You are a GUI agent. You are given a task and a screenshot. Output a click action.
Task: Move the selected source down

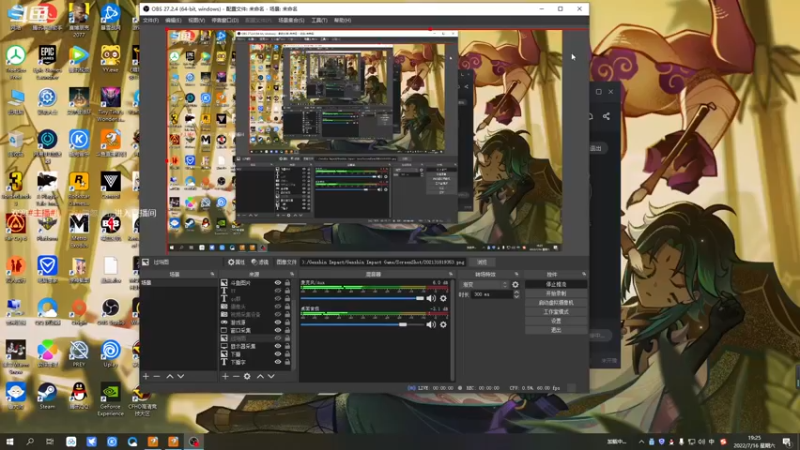pyautogui.click(x=271, y=377)
